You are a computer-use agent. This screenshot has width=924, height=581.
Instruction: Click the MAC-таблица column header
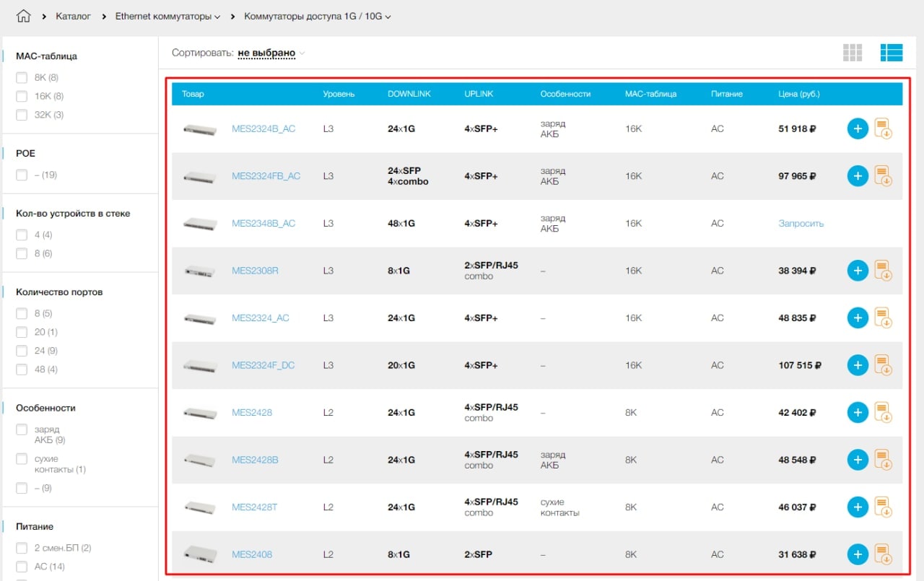651,94
